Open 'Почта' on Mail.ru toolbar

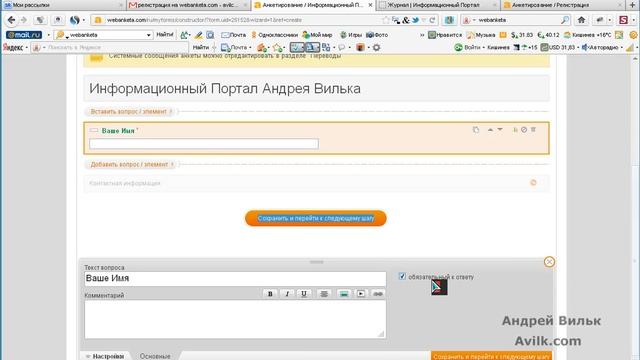pyautogui.click(x=233, y=35)
